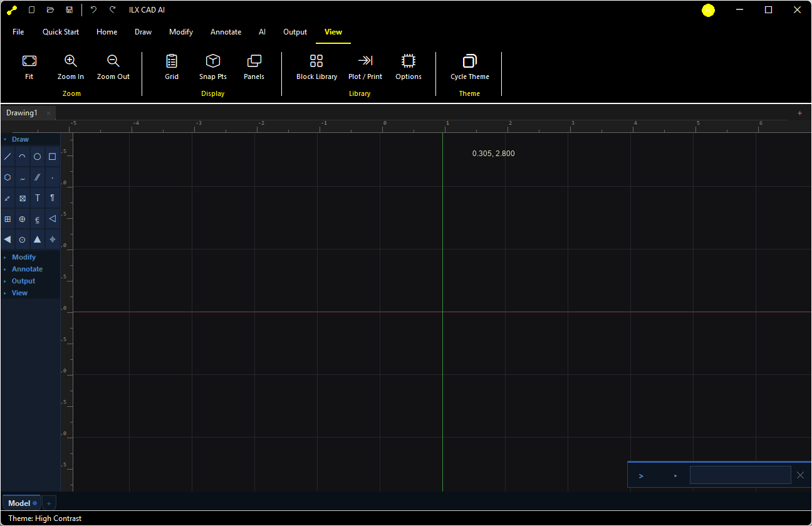The width and height of the screenshot is (812, 526).
Task: Click the Save disk icon in title bar
Action: [x=70, y=10]
